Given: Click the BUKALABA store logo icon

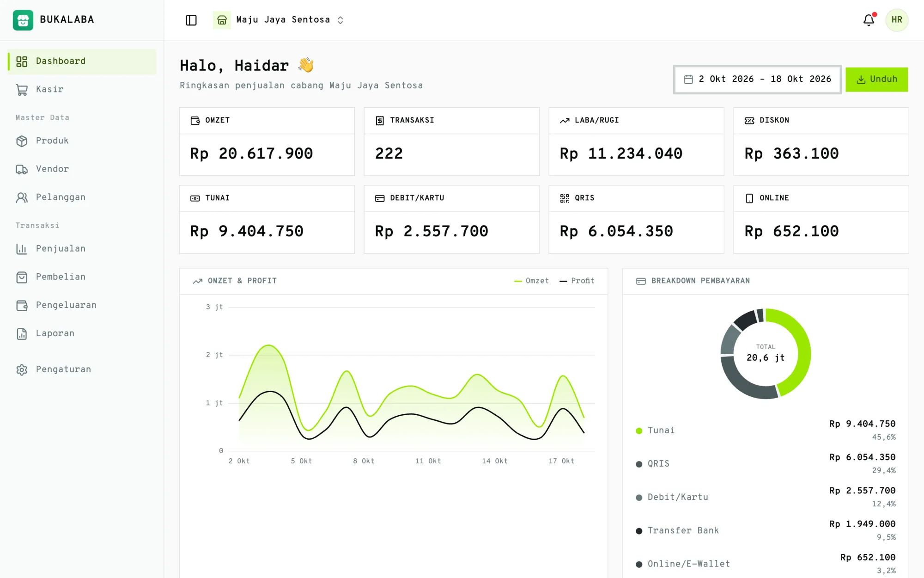Looking at the screenshot, I should pos(23,20).
